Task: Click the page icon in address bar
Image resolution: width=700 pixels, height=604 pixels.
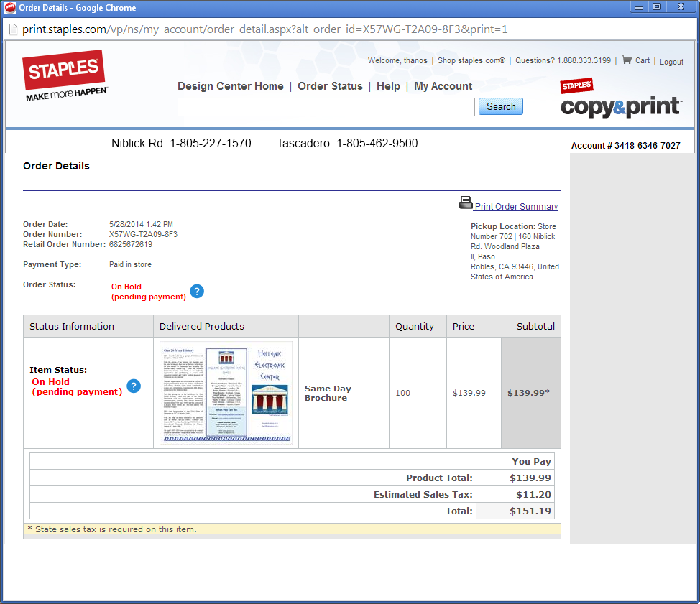Action: click(x=13, y=29)
